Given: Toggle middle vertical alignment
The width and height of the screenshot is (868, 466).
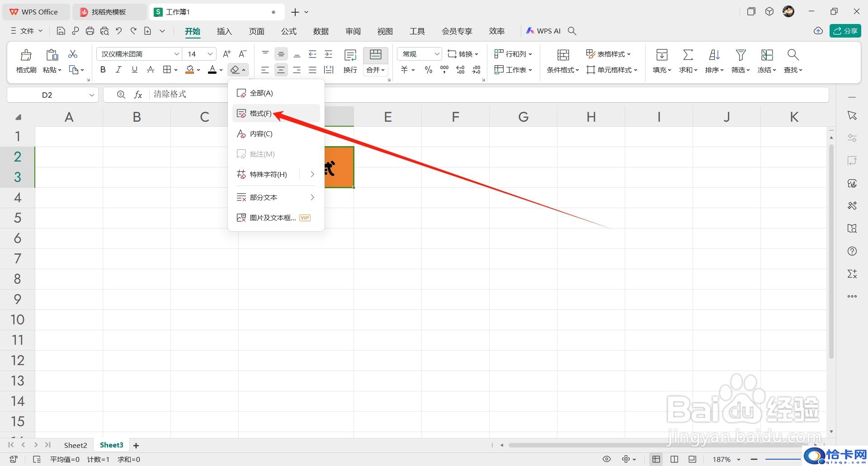Looking at the screenshot, I should (x=281, y=54).
